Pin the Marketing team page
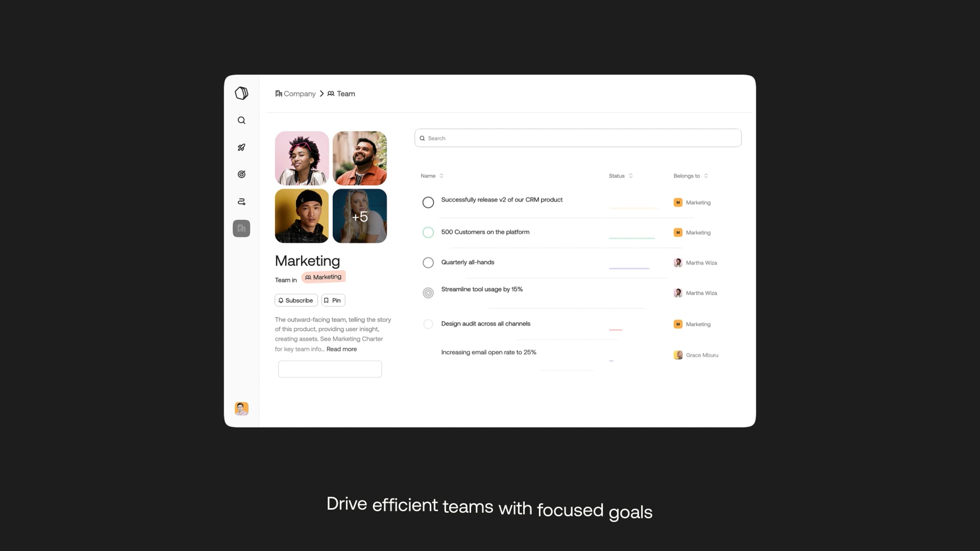Viewport: 980px width, 551px height. tap(333, 300)
